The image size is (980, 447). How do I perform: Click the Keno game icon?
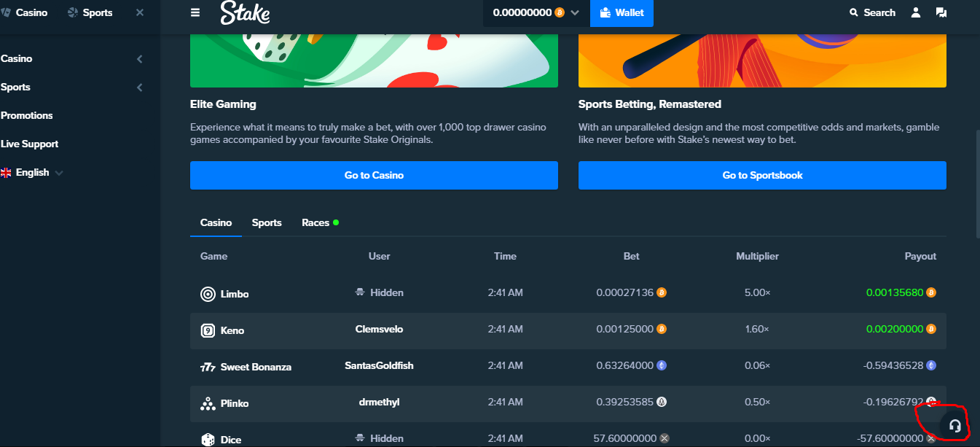click(x=208, y=330)
